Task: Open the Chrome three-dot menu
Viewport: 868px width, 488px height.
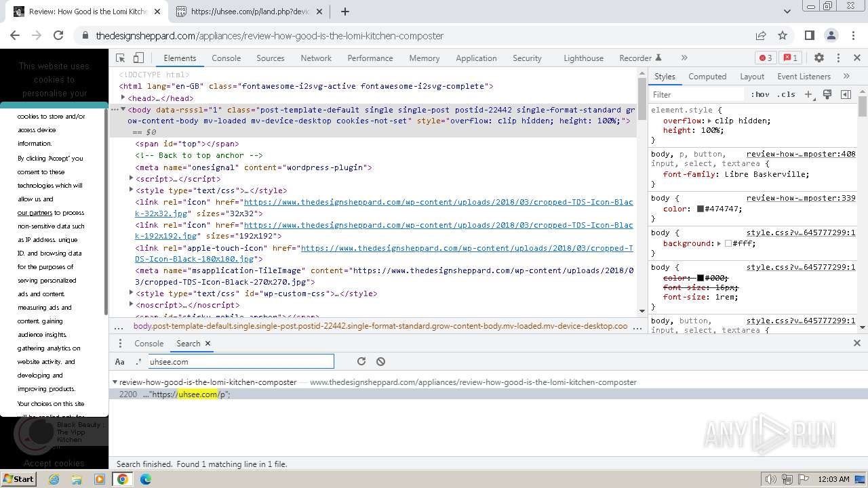Action: coord(852,35)
